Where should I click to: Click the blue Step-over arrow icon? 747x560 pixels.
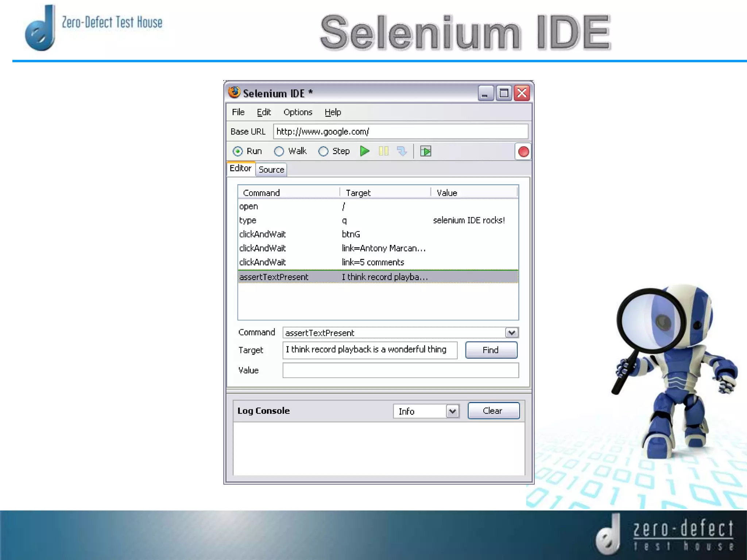point(402,151)
